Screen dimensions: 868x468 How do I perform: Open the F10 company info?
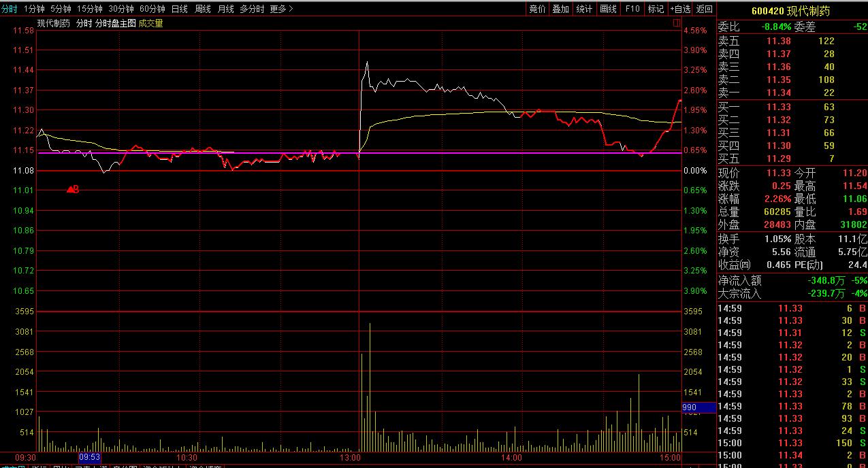[x=632, y=9]
